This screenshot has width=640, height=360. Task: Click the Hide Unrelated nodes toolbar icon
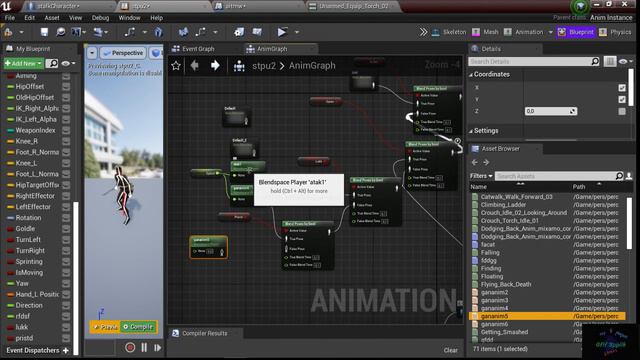(x=200, y=32)
